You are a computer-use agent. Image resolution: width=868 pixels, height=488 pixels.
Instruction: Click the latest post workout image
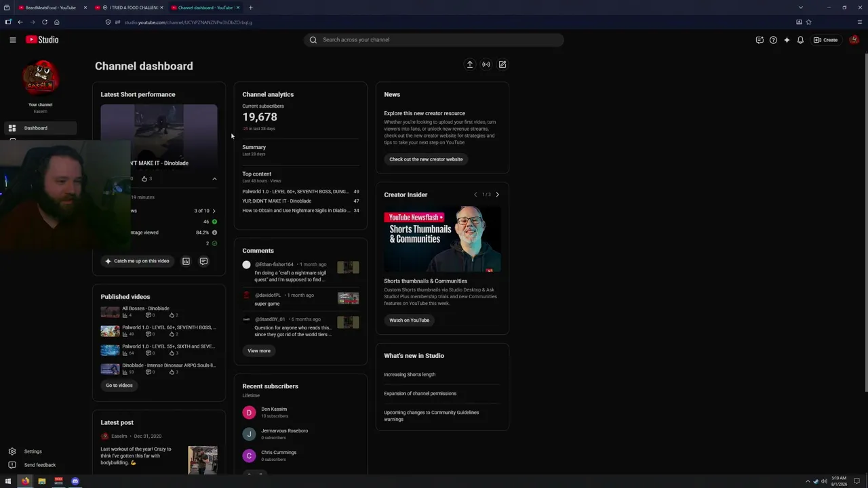203,460
